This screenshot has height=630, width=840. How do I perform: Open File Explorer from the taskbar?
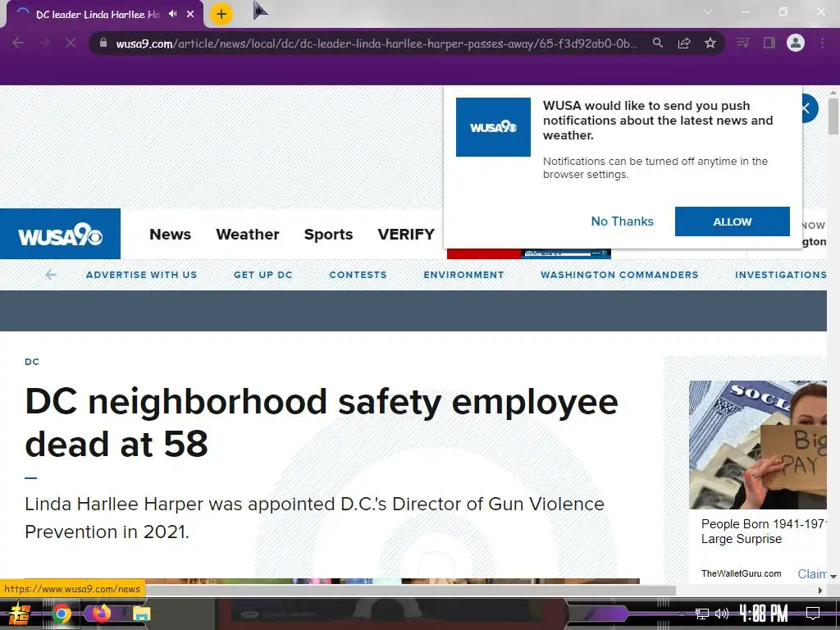click(141, 614)
